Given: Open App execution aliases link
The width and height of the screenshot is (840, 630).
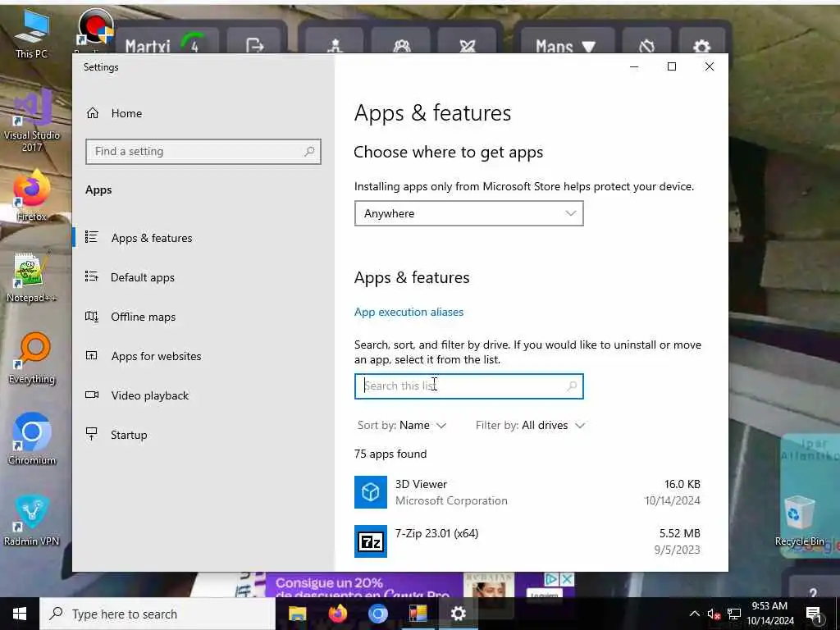Looking at the screenshot, I should click(409, 312).
